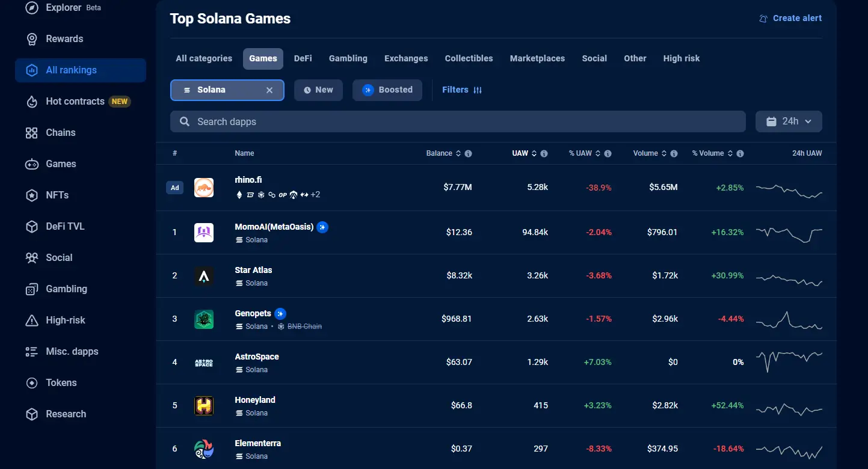868x469 pixels.
Task: Click the magnifier icon in the search bar
Action: click(x=184, y=121)
